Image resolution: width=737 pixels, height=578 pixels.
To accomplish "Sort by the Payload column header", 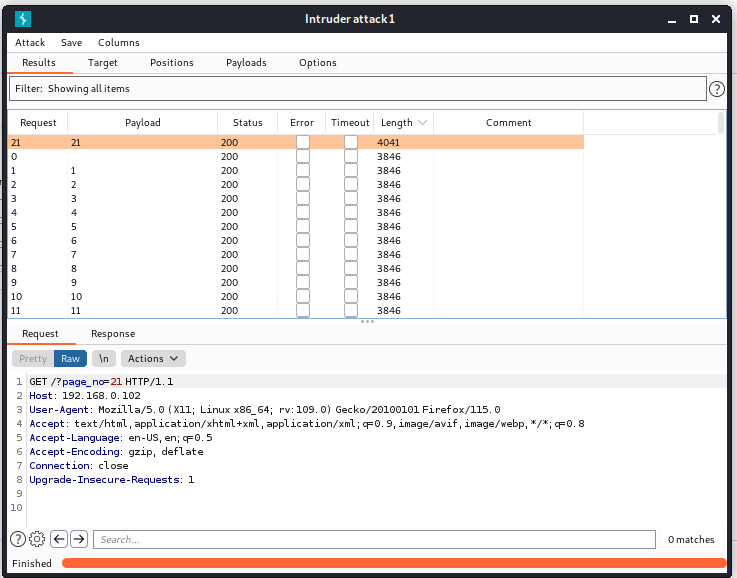I will [142, 123].
